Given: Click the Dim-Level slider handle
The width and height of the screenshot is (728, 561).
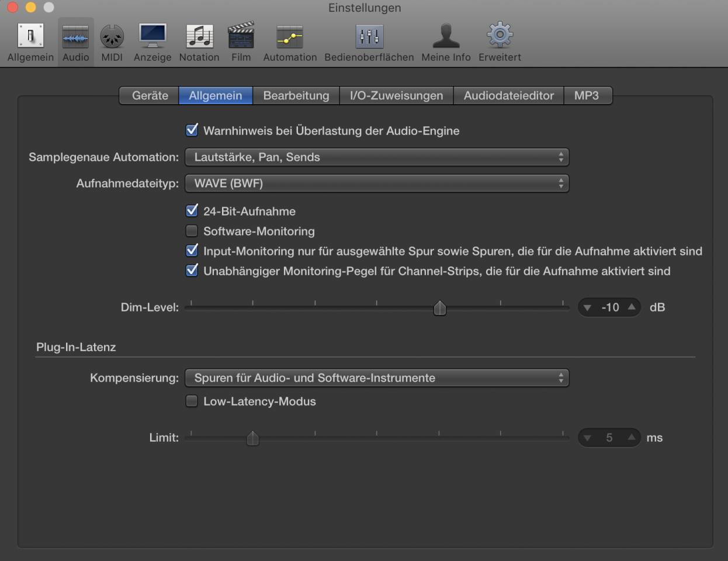Looking at the screenshot, I should (x=440, y=308).
